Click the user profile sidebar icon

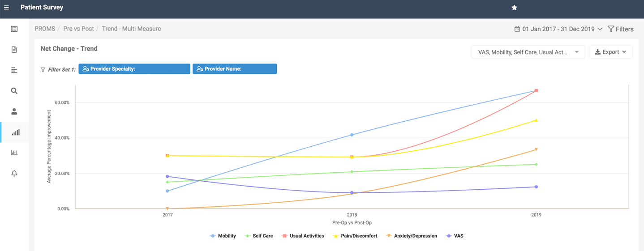point(14,111)
